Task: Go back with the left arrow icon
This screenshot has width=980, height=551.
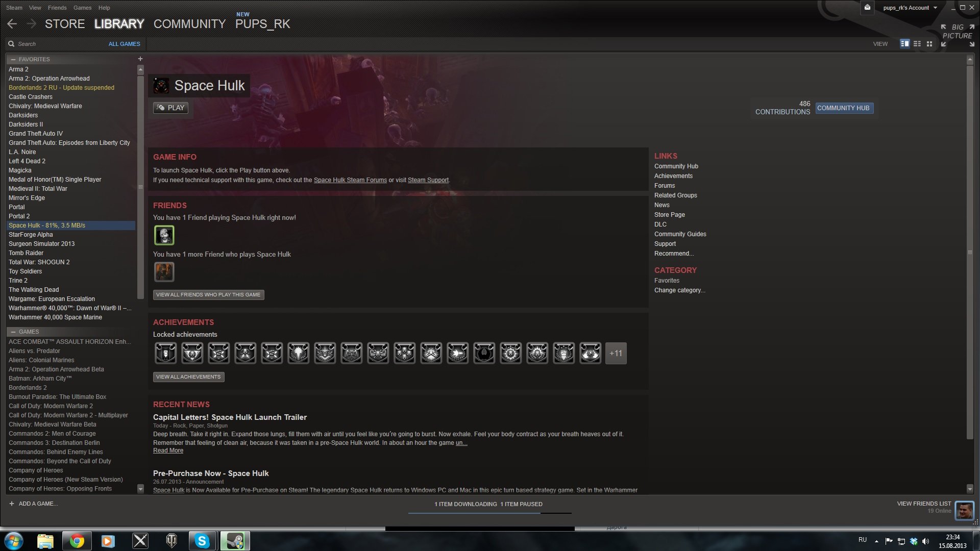Action: point(12,24)
